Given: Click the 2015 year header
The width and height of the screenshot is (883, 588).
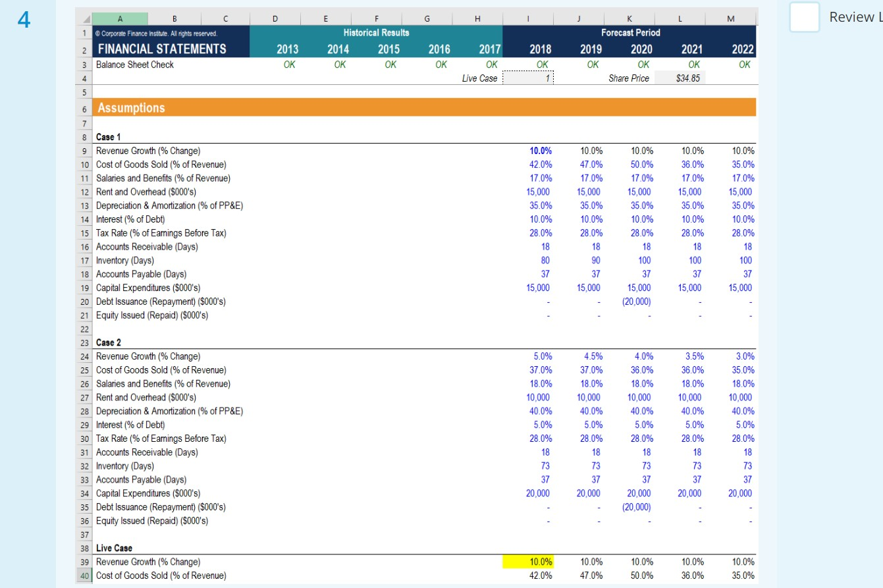Looking at the screenshot, I should point(388,49).
